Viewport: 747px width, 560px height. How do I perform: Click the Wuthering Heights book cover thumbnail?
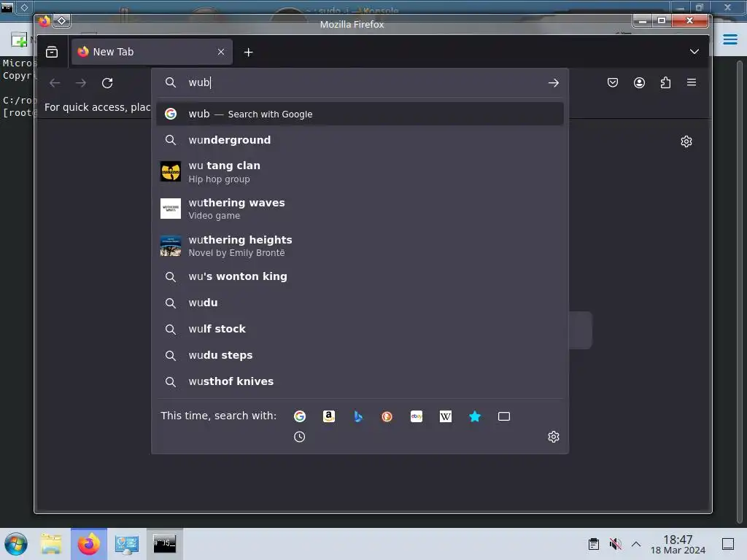[171, 246]
